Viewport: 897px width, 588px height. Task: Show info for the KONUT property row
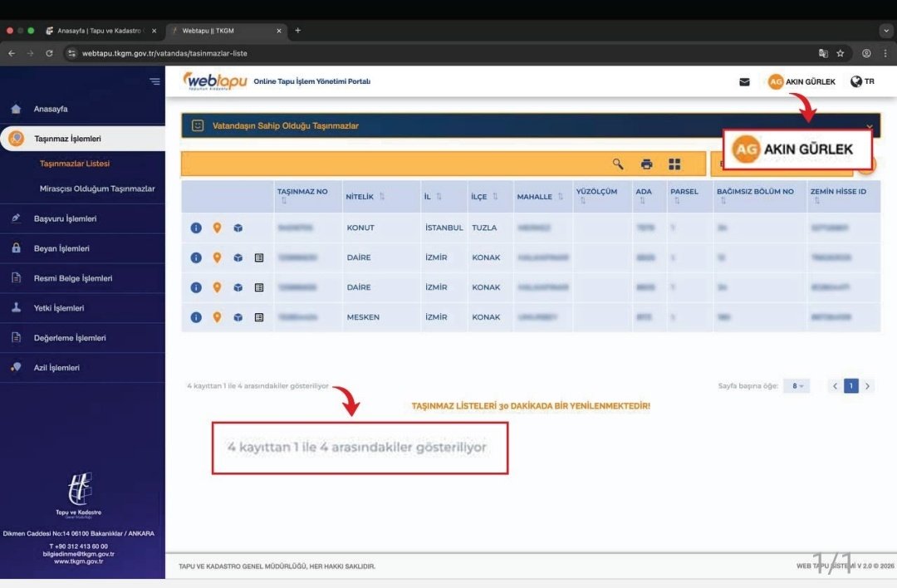(x=196, y=228)
